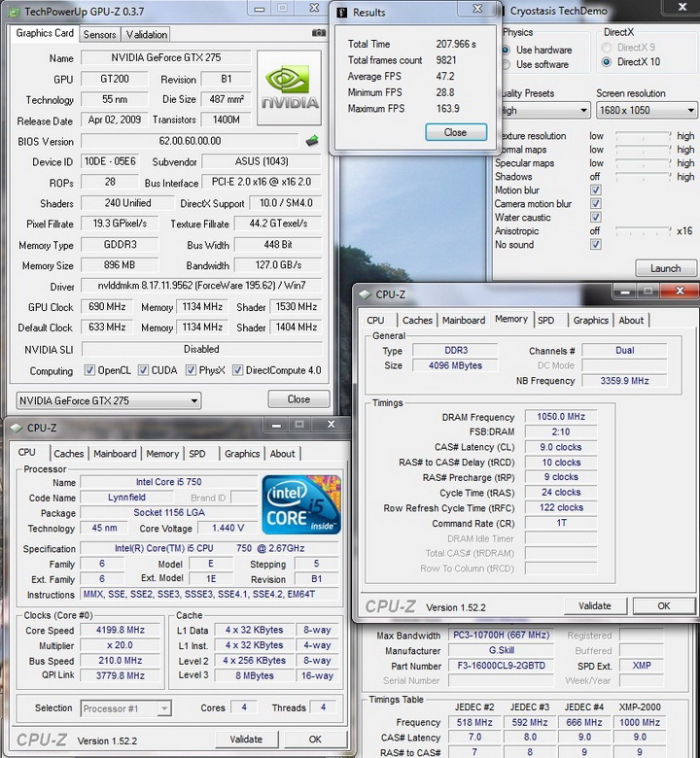The width and height of the screenshot is (700, 758).
Task: Open the Processor #1 selection dropdown
Action: 125,708
